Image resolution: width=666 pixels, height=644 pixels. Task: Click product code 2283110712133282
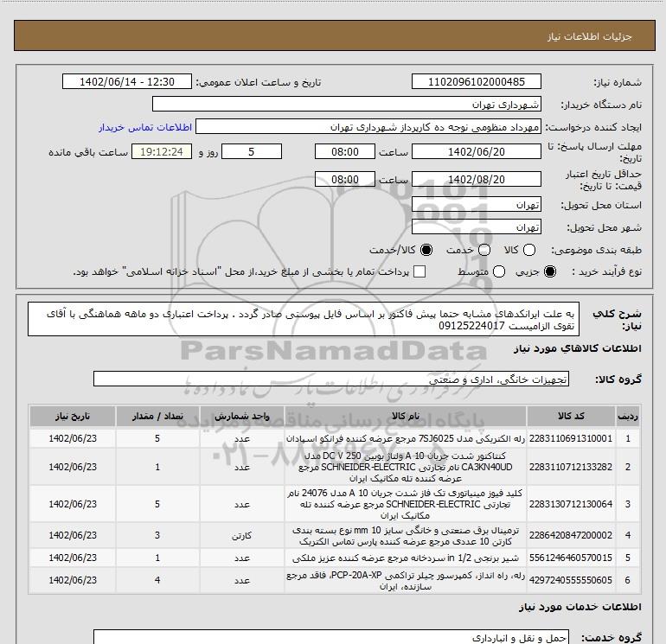coord(571,467)
